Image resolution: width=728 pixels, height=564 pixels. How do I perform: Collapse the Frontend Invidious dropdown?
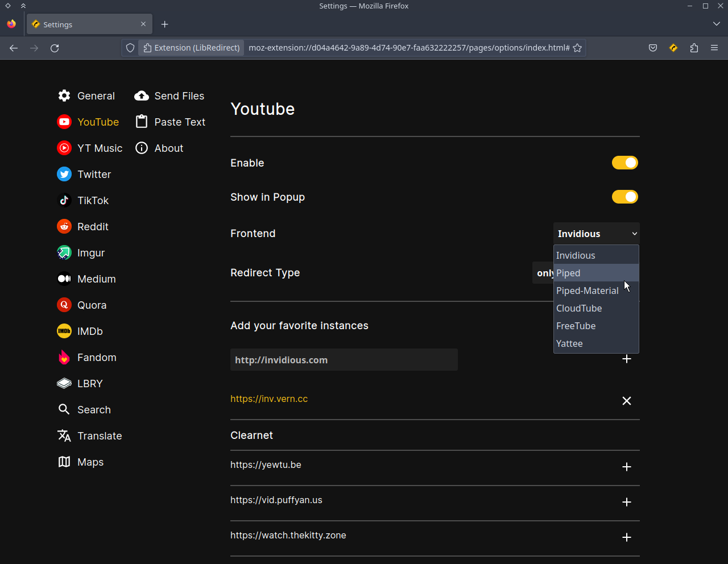coord(597,234)
